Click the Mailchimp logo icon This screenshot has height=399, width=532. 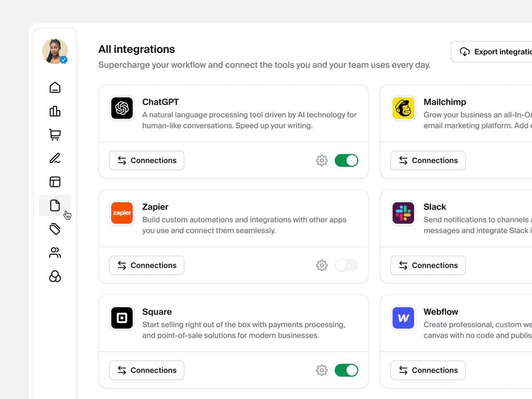pos(403,108)
